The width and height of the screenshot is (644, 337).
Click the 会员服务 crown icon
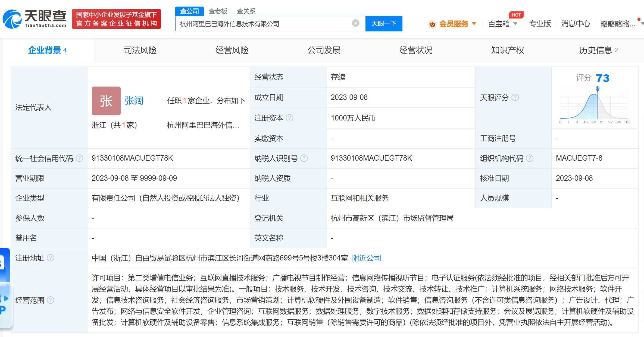point(432,24)
